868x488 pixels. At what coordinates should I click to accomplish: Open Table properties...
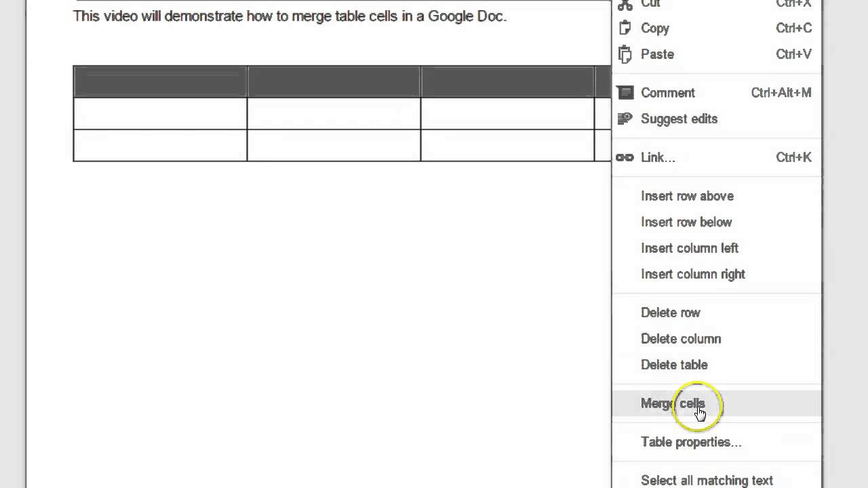pos(717,442)
